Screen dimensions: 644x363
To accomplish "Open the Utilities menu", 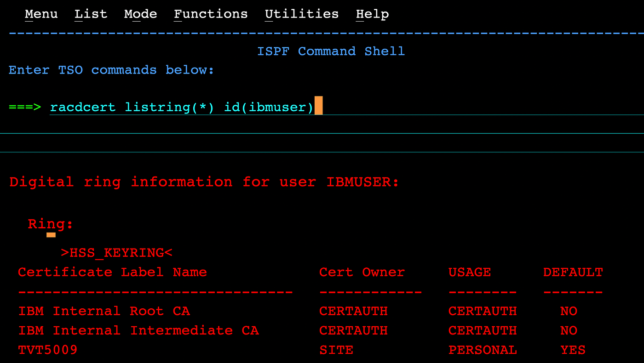I will [x=302, y=14].
